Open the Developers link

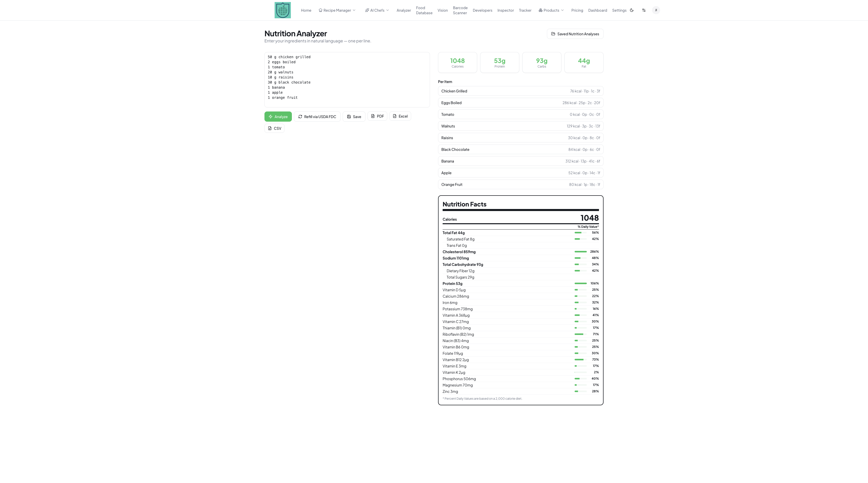482,10
